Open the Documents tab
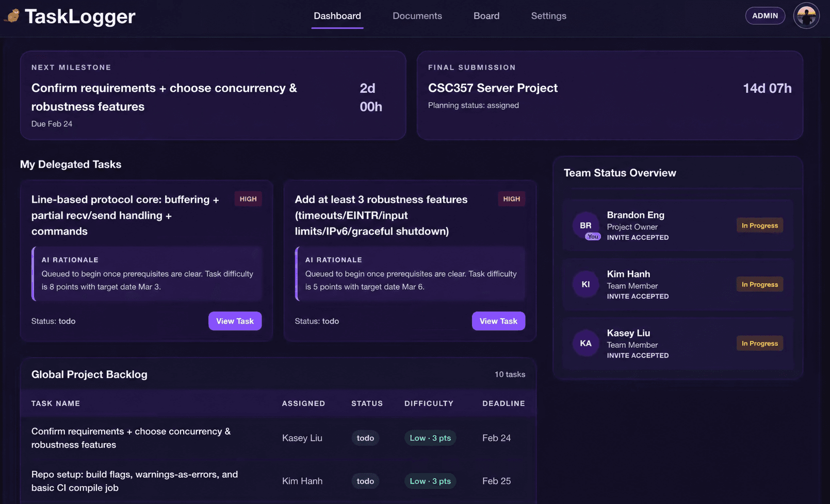Screen dimensions: 830x504 pyautogui.click(x=417, y=16)
